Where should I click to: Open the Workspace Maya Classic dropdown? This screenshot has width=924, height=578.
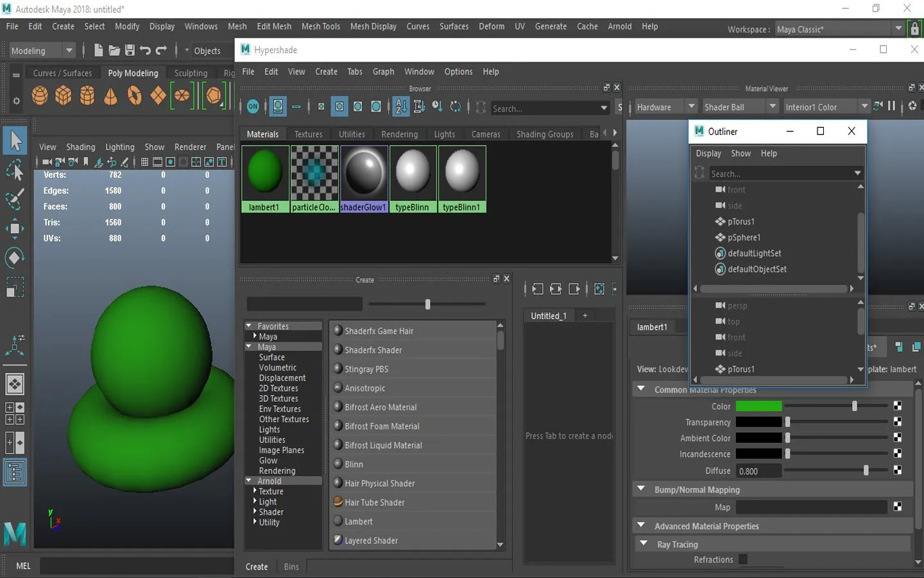click(x=839, y=29)
